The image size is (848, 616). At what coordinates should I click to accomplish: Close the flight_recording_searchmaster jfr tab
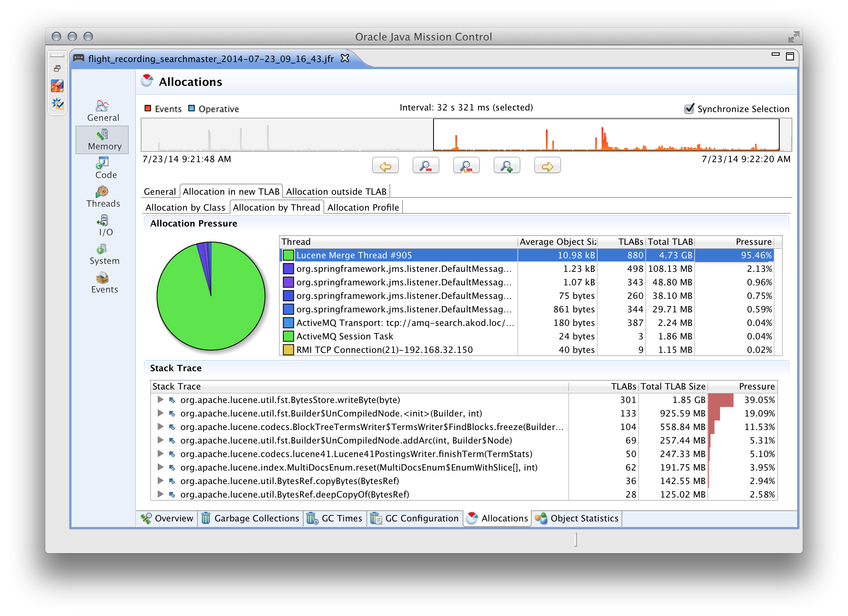345,58
